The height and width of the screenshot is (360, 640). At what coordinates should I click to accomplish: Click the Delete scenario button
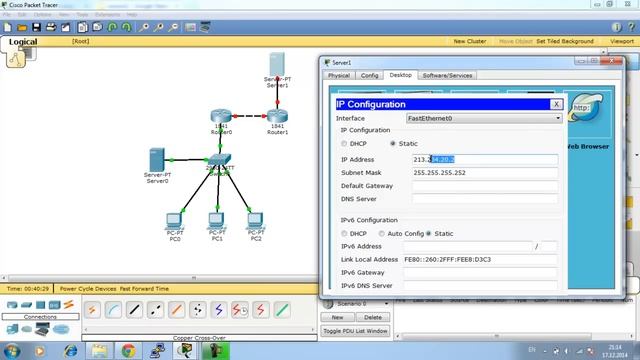pos(373,317)
